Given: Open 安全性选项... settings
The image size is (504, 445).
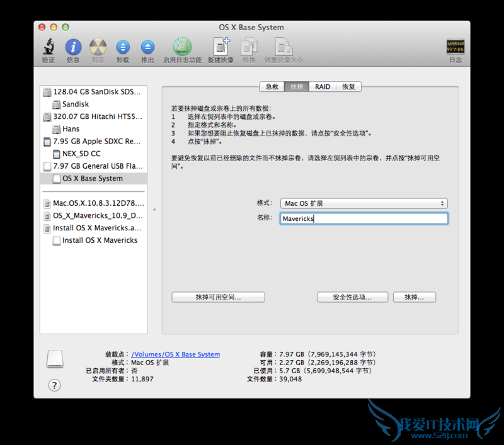Looking at the screenshot, I should coord(352,297).
